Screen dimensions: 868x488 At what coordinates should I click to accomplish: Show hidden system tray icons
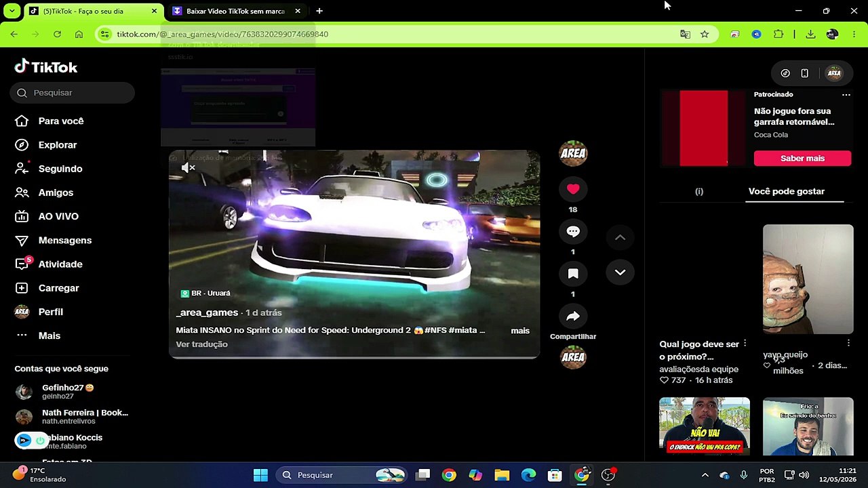[705, 475]
